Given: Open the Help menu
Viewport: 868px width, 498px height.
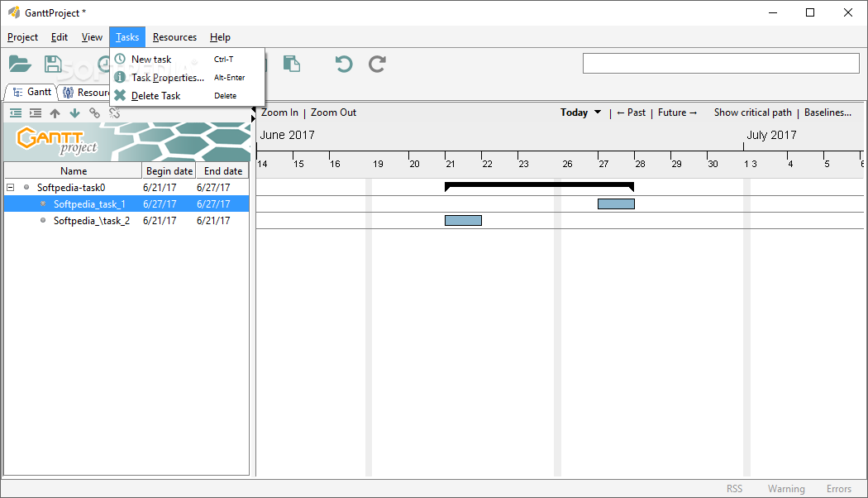Looking at the screenshot, I should pos(220,37).
